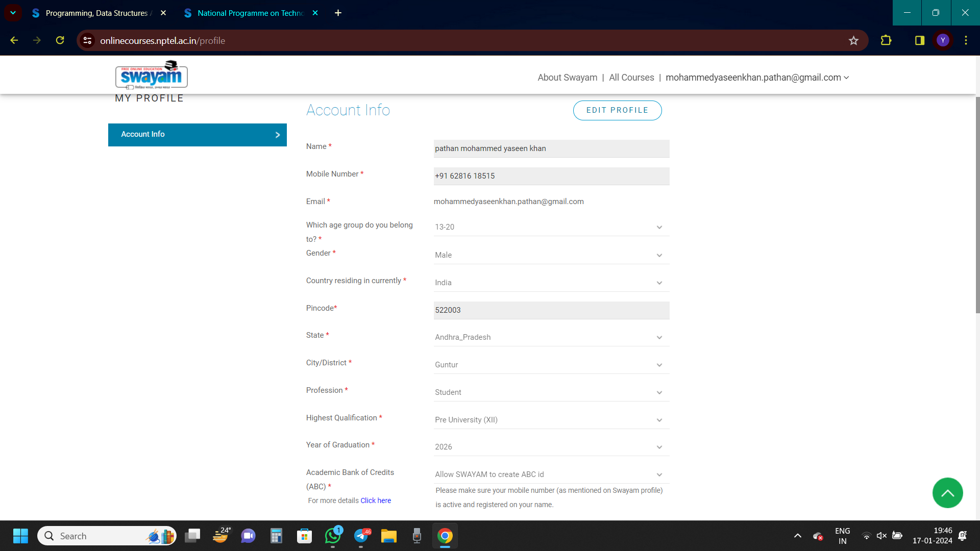Open Telegram from the taskbar
The width and height of the screenshot is (980, 551).
pos(361,536)
